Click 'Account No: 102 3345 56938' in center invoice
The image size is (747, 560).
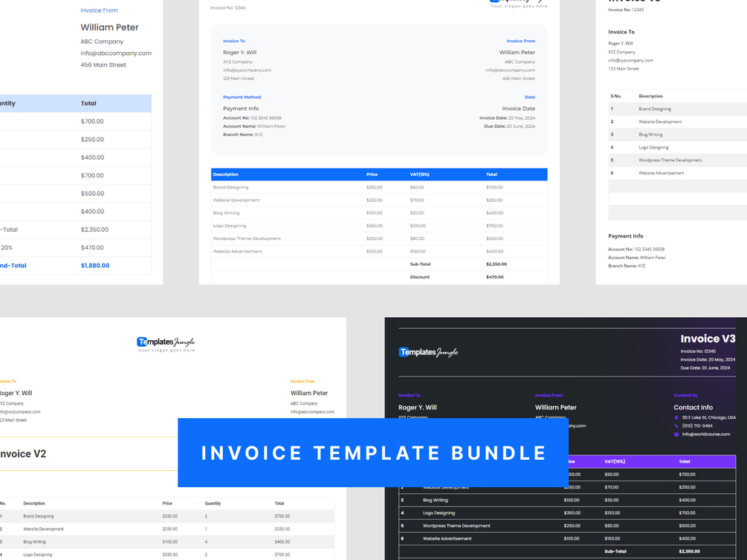point(252,118)
